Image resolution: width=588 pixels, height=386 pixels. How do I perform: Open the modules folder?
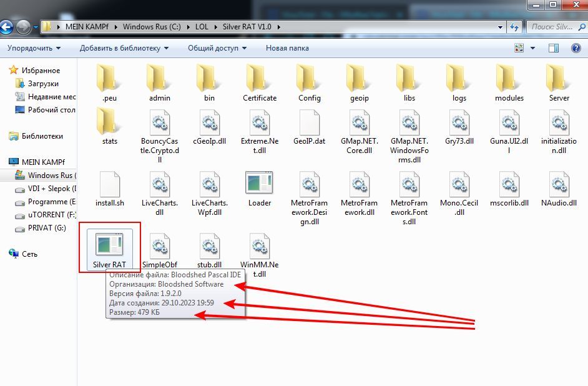tap(509, 83)
